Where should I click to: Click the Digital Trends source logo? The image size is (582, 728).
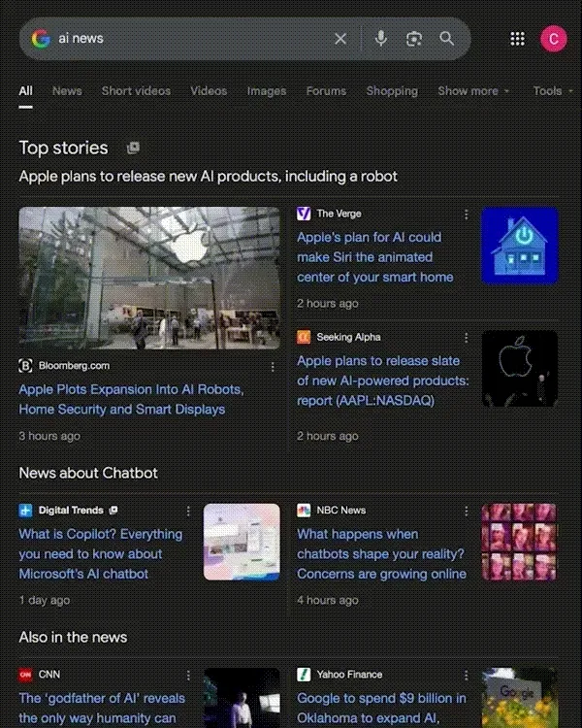click(25, 511)
